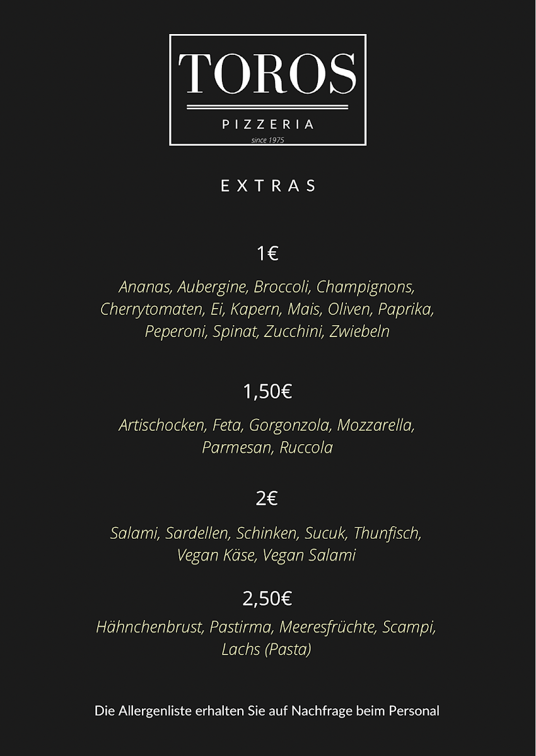Select the Thunfisch ingredient
This screenshot has width=536, height=756.
point(387,533)
